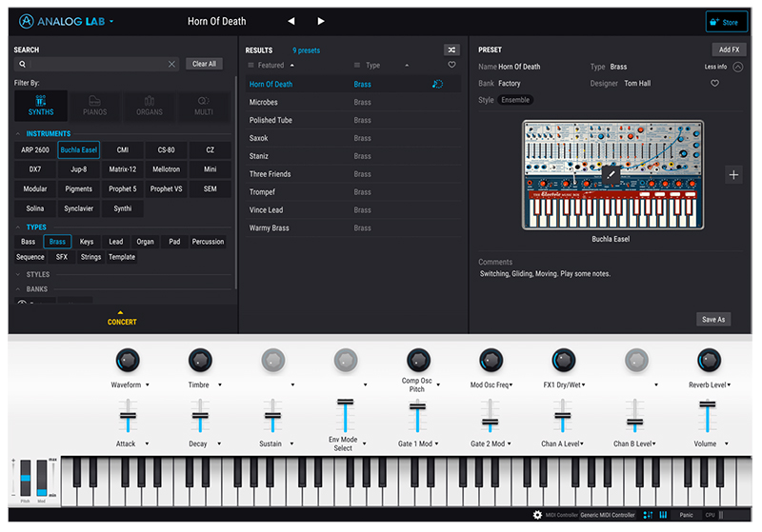Click edit pencil on Buchla Easel image

click(611, 175)
